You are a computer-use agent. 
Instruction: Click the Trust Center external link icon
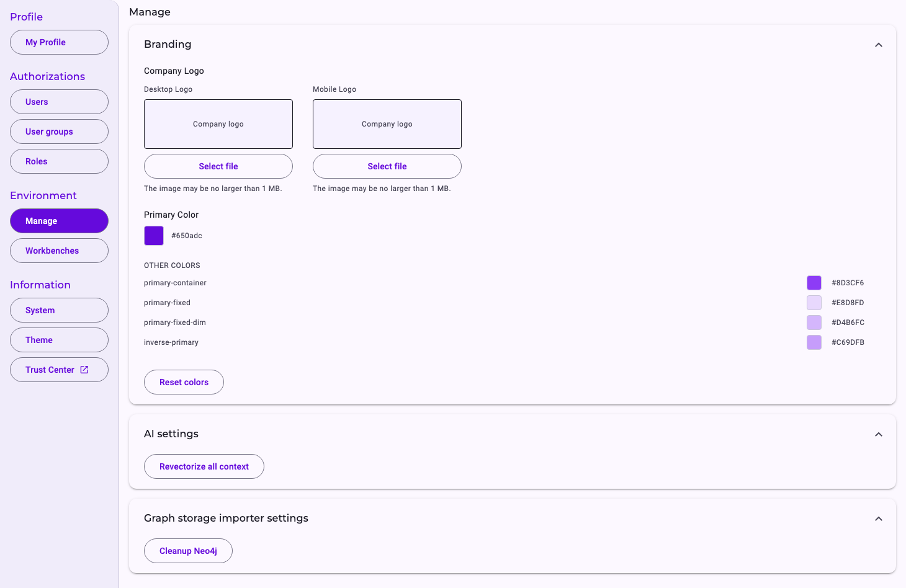click(84, 370)
